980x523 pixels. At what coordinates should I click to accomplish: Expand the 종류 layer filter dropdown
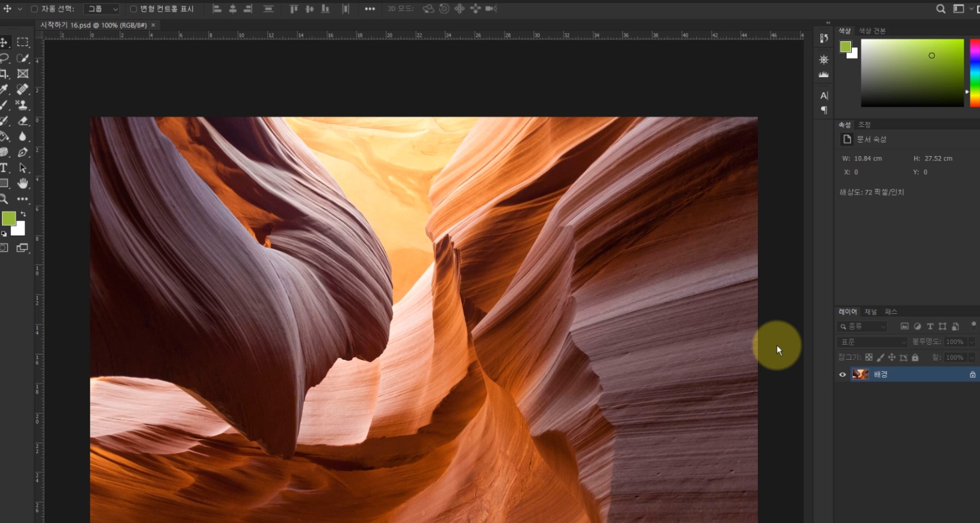[x=864, y=327]
